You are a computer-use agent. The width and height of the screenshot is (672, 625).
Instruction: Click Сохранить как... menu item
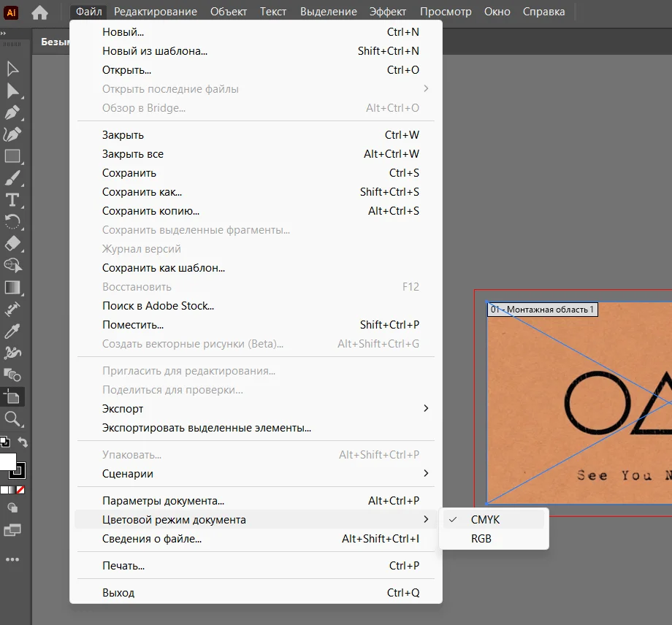tap(142, 192)
